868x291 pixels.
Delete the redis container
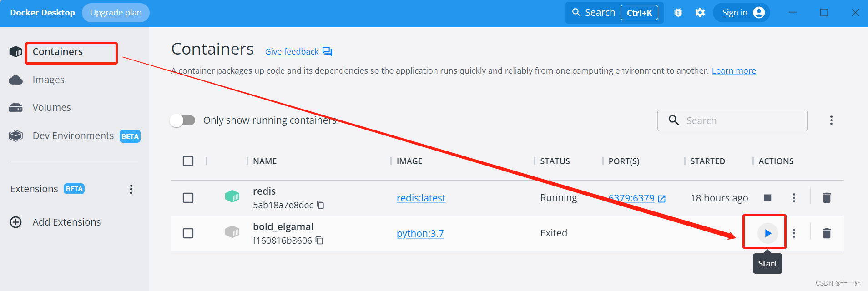point(827,198)
